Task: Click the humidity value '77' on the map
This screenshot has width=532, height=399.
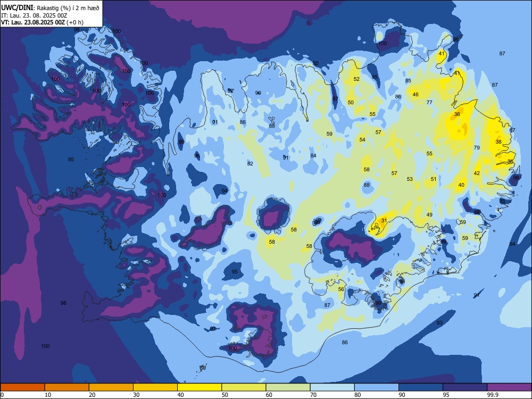Action: 429,103
